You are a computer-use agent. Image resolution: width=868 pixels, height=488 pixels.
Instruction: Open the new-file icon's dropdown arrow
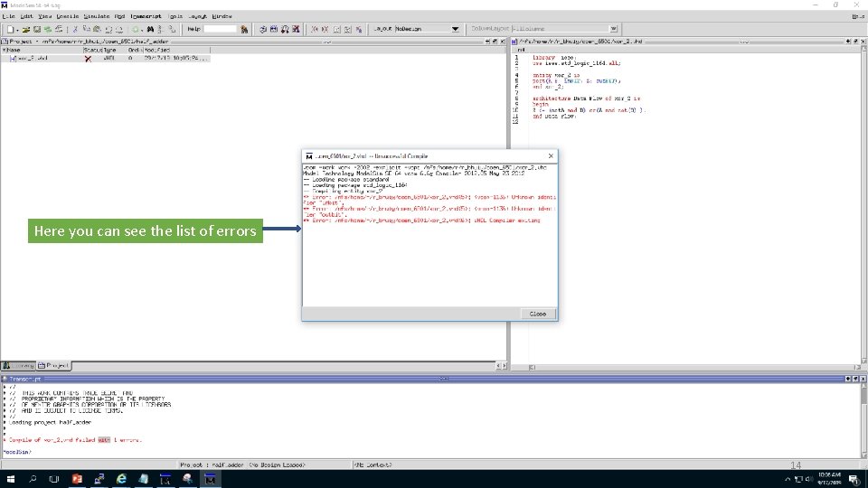[17, 30]
